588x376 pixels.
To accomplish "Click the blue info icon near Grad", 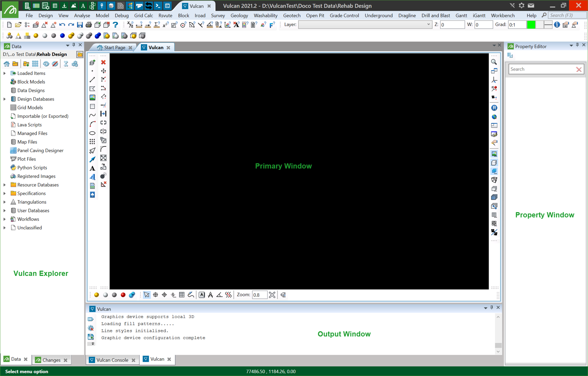I will pyautogui.click(x=557, y=24).
